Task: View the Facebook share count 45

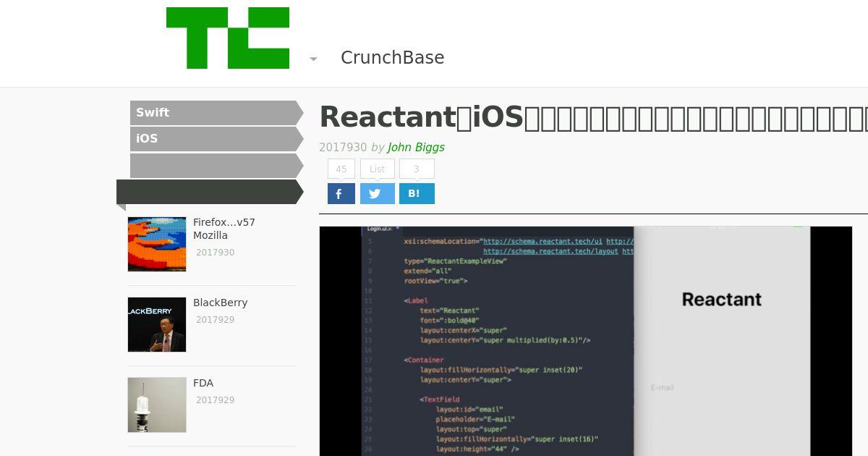Action: pyautogui.click(x=341, y=169)
